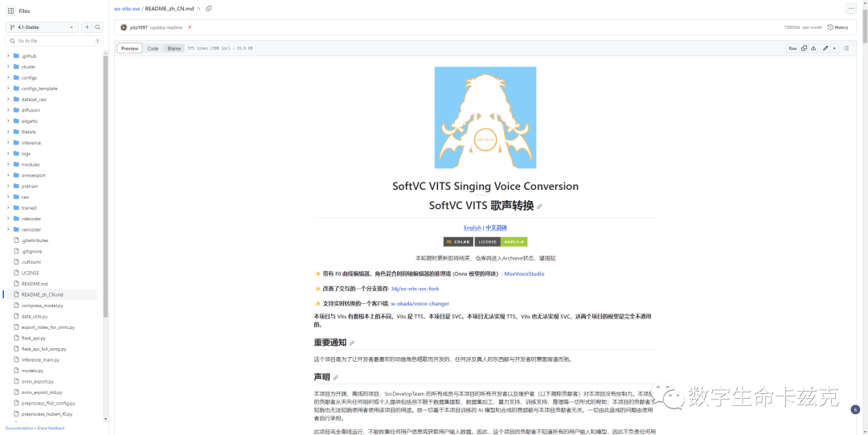Switch to the Code tab

(x=153, y=48)
